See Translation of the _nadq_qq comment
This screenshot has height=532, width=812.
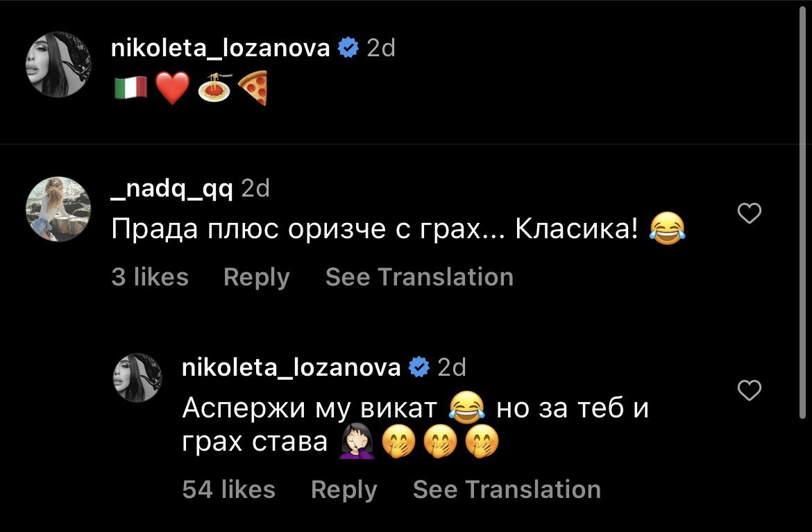coord(419,277)
